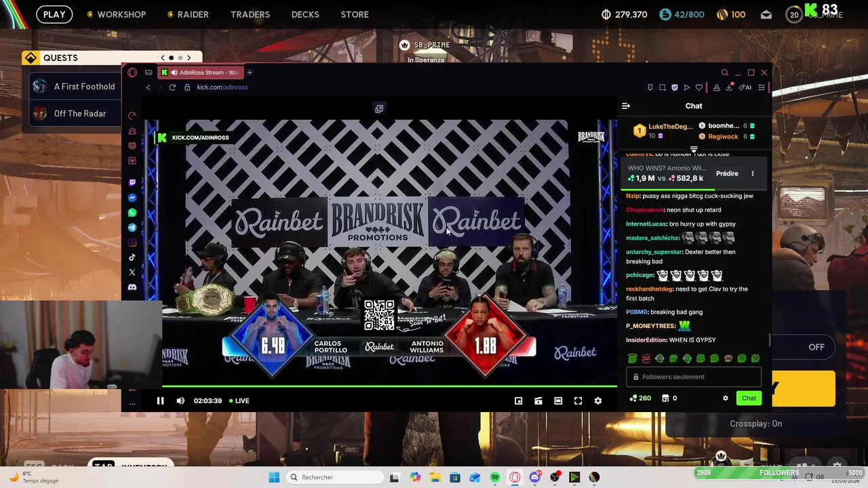
Task: Open the STORE game tab
Action: (355, 14)
